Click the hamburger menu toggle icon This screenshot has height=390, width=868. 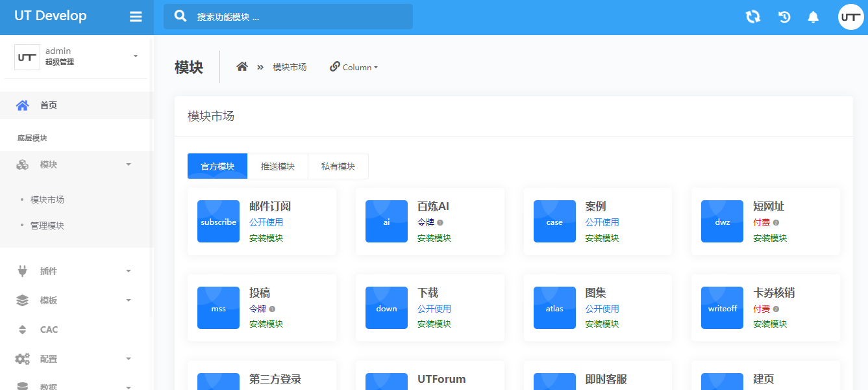(x=136, y=17)
